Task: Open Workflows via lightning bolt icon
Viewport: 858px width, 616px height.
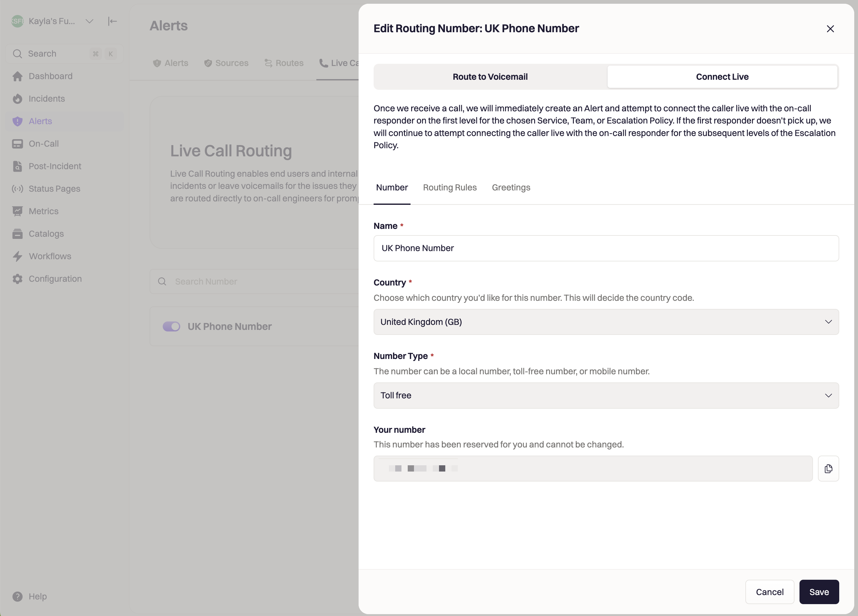Action: (x=18, y=256)
